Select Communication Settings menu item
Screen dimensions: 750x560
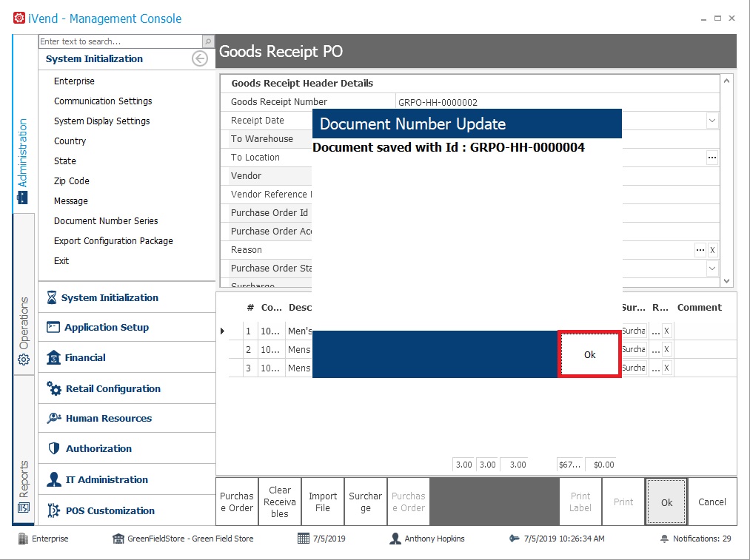point(103,101)
